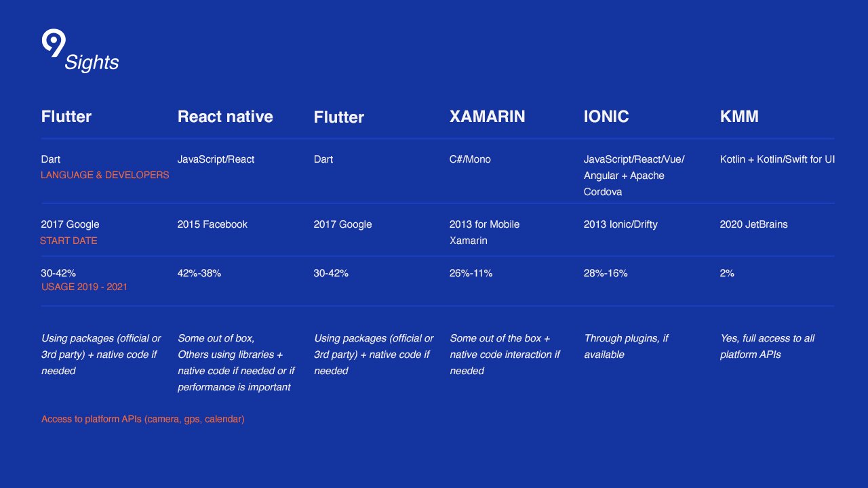Click the 2020 JetBrains cell
This screenshot has width=868, height=488.
click(753, 224)
